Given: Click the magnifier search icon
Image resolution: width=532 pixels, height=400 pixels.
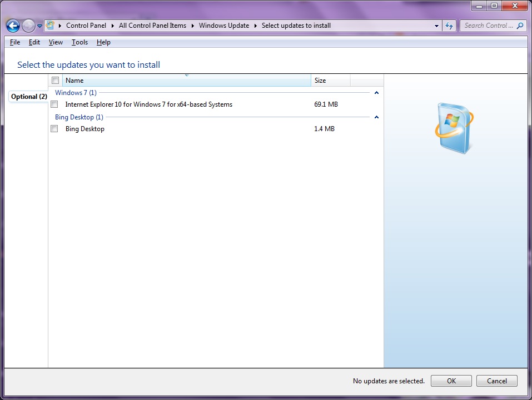Looking at the screenshot, I should (x=520, y=26).
